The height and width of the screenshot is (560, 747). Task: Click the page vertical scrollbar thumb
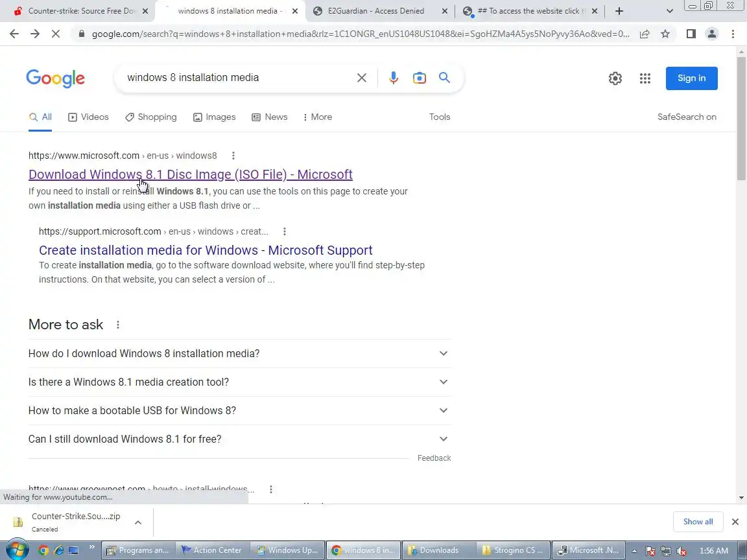(x=741, y=119)
